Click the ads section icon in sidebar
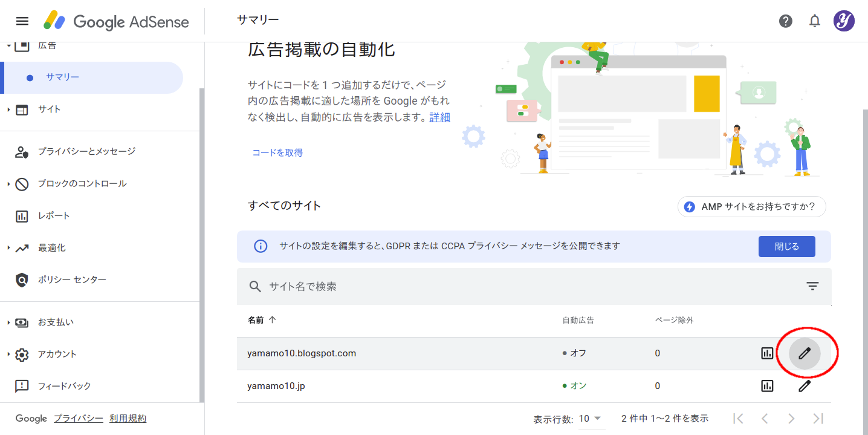Image resolution: width=868 pixels, height=435 pixels. (x=22, y=45)
